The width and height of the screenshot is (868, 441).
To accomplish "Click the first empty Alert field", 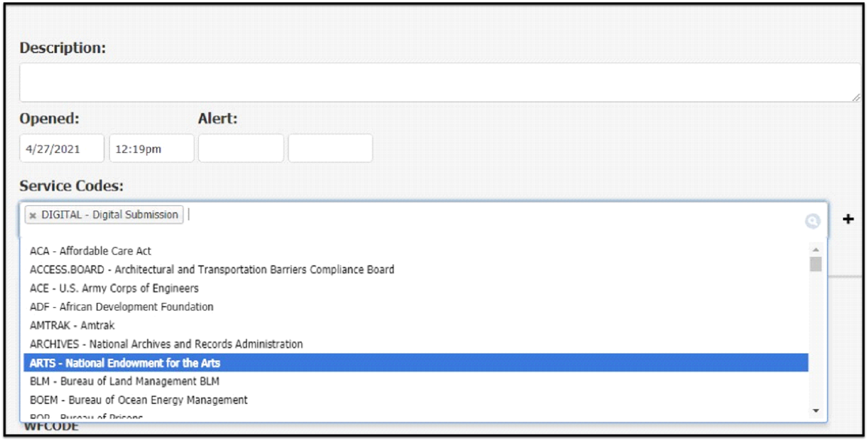I will point(241,149).
